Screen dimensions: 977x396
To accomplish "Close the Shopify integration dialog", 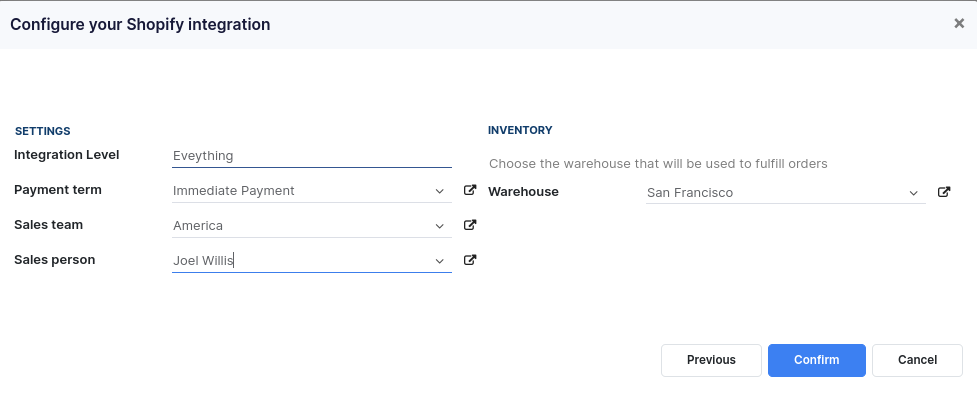I will pos(959,24).
